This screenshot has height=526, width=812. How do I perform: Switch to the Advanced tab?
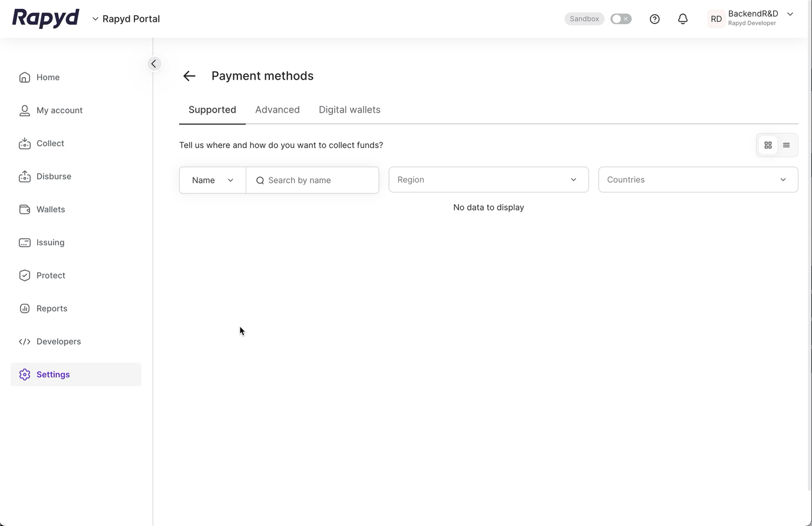[277, 109]
